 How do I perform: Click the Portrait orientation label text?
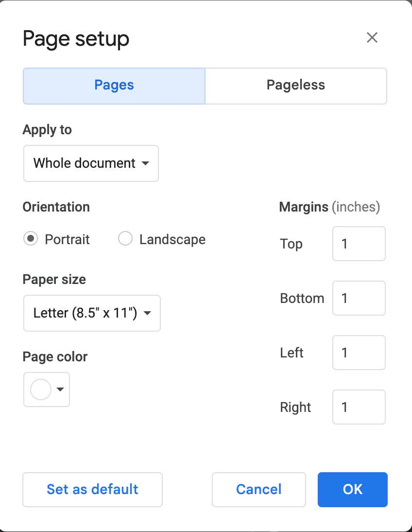click(67, 240)
